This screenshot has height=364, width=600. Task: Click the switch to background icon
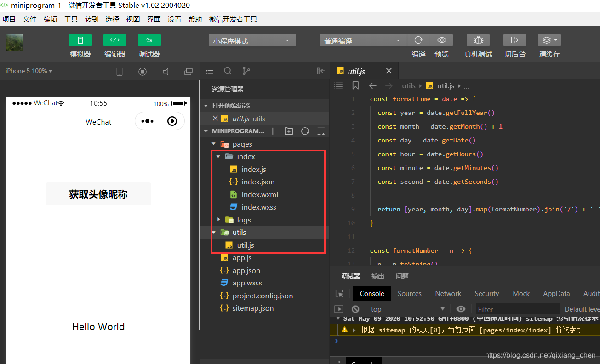pyautogui.click(x=515, y=40)
